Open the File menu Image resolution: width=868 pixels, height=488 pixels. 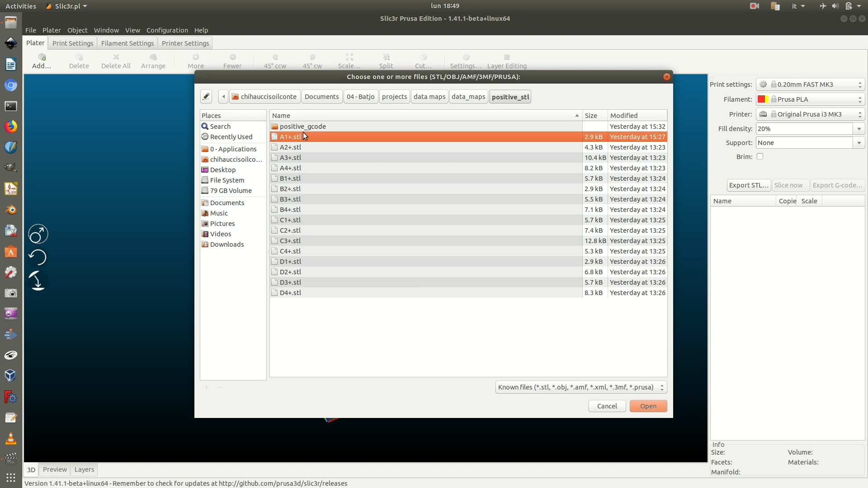[x=31, y=30]
